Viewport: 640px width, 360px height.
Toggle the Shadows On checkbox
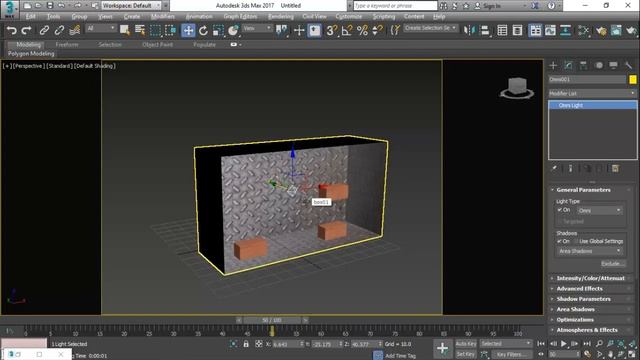[x=560, y=241]
